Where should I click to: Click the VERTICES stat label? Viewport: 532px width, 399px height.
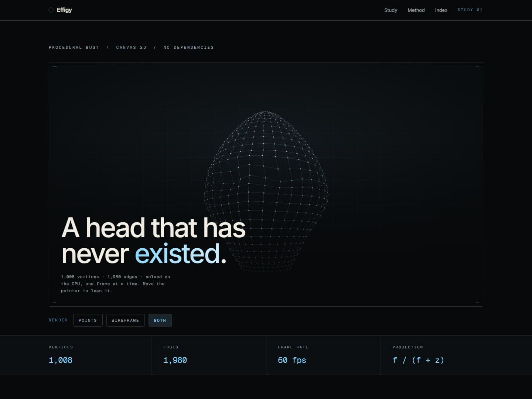(x=61, y=347)
